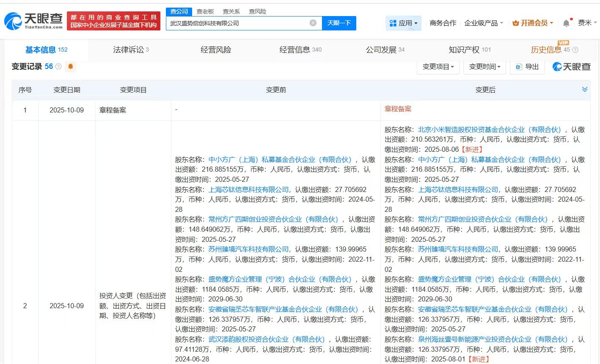The height and width of the screenshot is (364, 600).
Task: Open 北京小米智造股权投资基金合伙企业 link
Action: coord(489,130)
